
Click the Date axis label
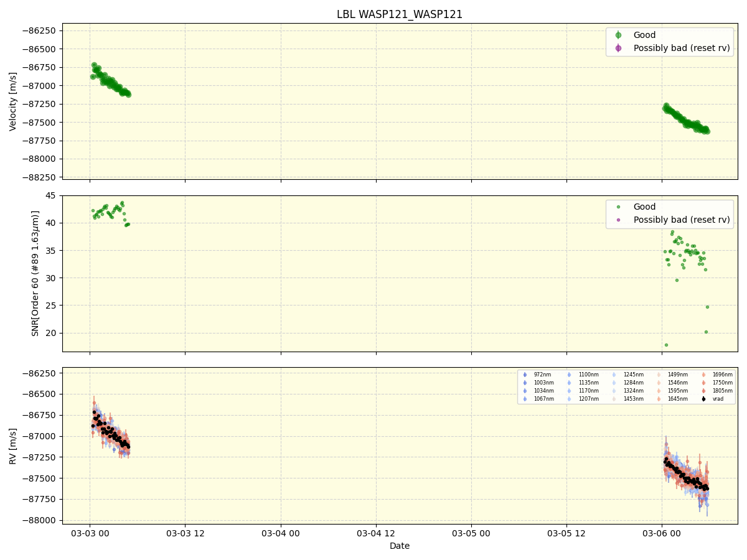pyautogui.click(x=400, y=546)
